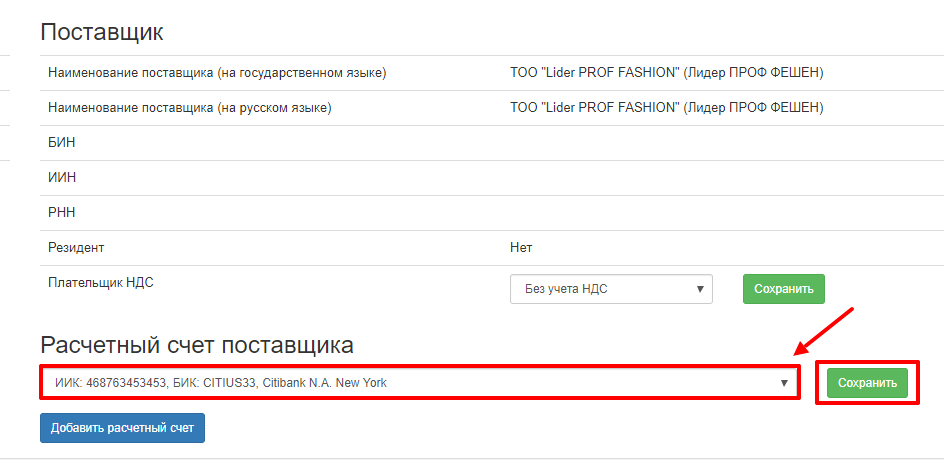
Task: Click the 'Плательщик НДС' label
Action: [x=101, y=282]
